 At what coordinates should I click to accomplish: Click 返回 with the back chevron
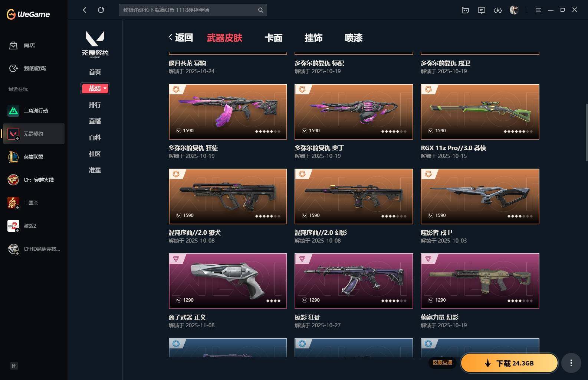pyautogui.click(x=181, y=38)
